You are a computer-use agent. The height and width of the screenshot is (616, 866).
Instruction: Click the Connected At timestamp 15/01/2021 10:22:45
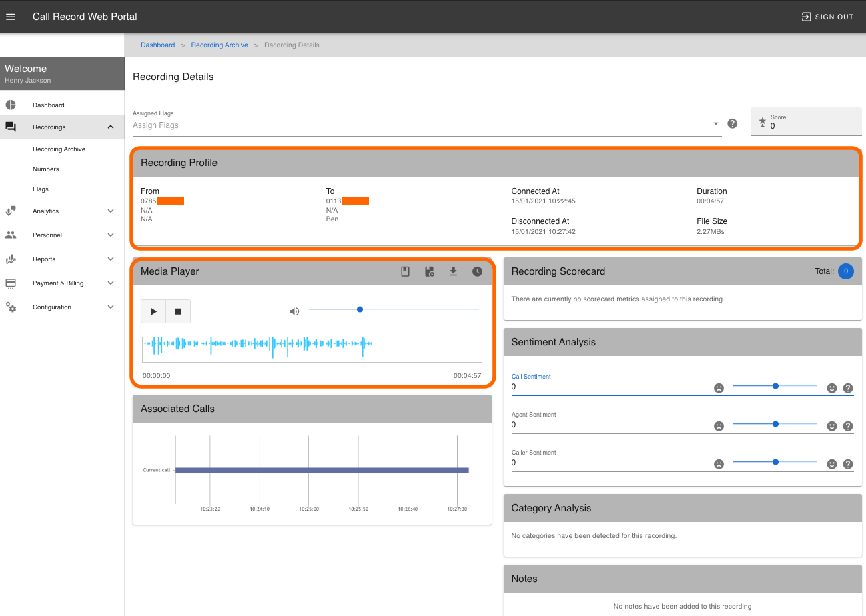click(x=544, y=201)
